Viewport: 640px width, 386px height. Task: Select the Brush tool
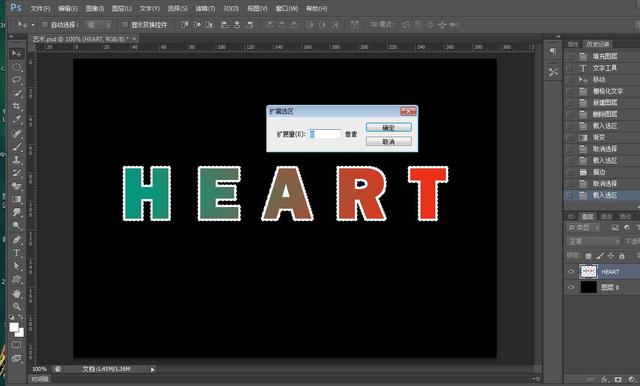click(16, 146)
